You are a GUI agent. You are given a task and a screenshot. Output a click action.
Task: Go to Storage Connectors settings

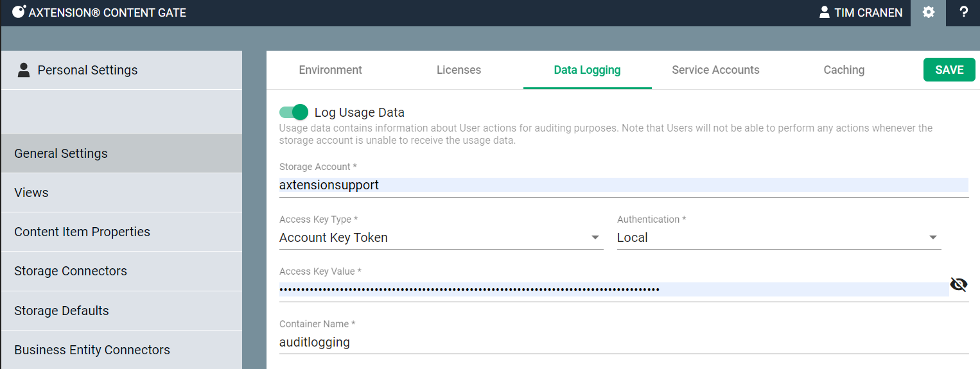point(71,271)
